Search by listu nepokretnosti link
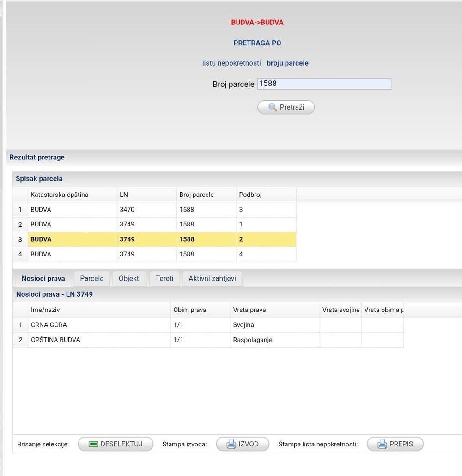The width and height of the screenshot is (462, 476). (231, 63)
